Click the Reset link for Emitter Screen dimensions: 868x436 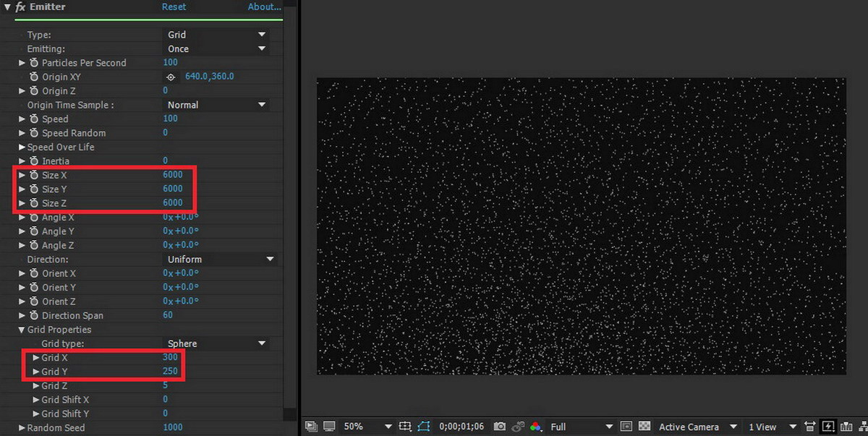tap(174, 7)
